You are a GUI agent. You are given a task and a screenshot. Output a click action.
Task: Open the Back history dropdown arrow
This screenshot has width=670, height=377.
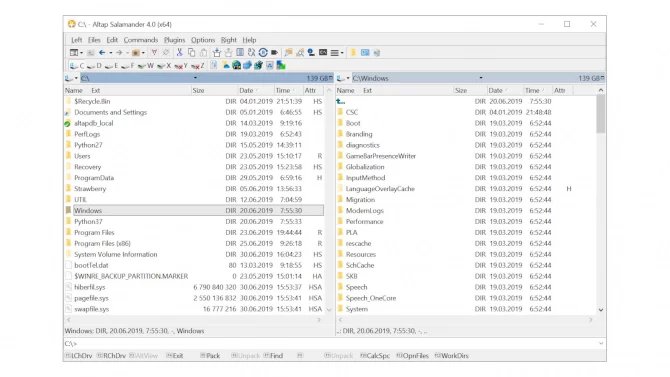click(111, 53)
